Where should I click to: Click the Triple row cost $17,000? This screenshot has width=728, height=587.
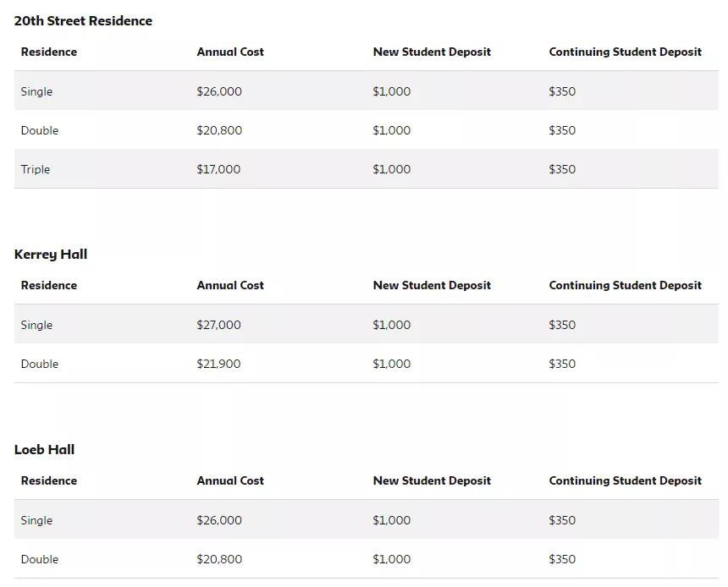[x=218, y=169]
